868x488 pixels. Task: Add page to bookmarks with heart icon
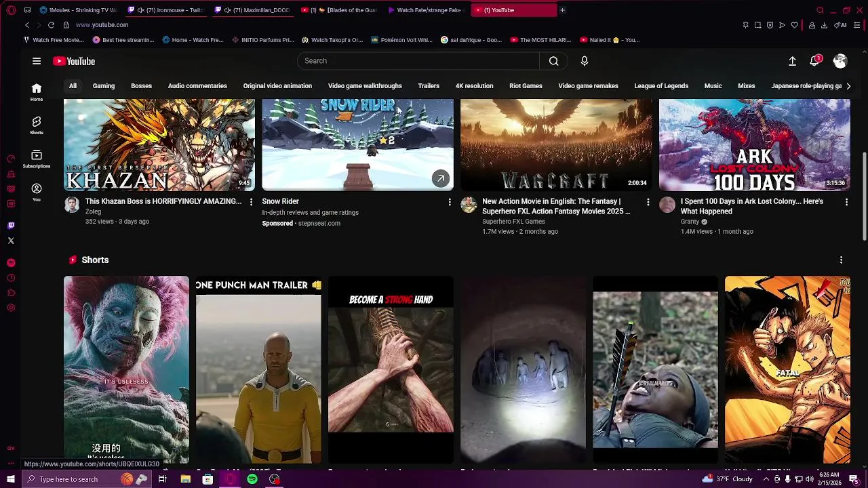pyautogui.click(x=795, y=25)
